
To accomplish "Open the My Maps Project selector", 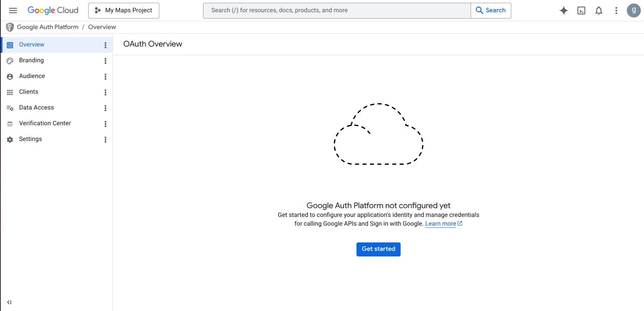I will (124, 10).
